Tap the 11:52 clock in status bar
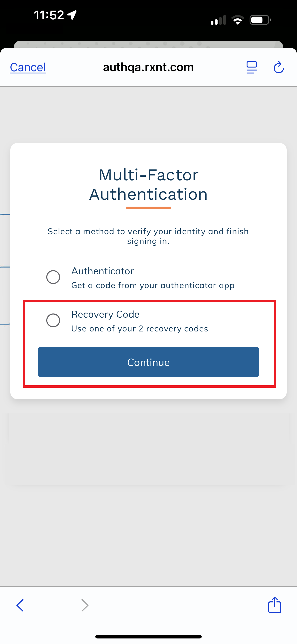 pyautogui.click(x=49, y=15)
